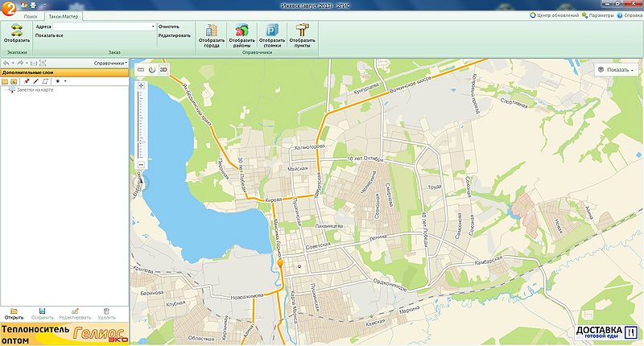Expand the Показать dropdown on map

(616, 70)
